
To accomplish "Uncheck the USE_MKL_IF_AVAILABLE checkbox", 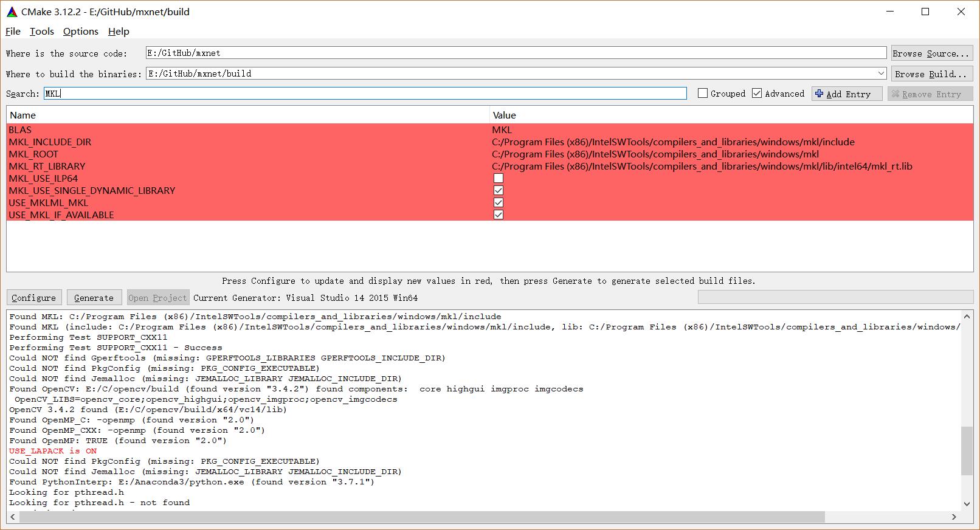I will click(x=499, y=215).
